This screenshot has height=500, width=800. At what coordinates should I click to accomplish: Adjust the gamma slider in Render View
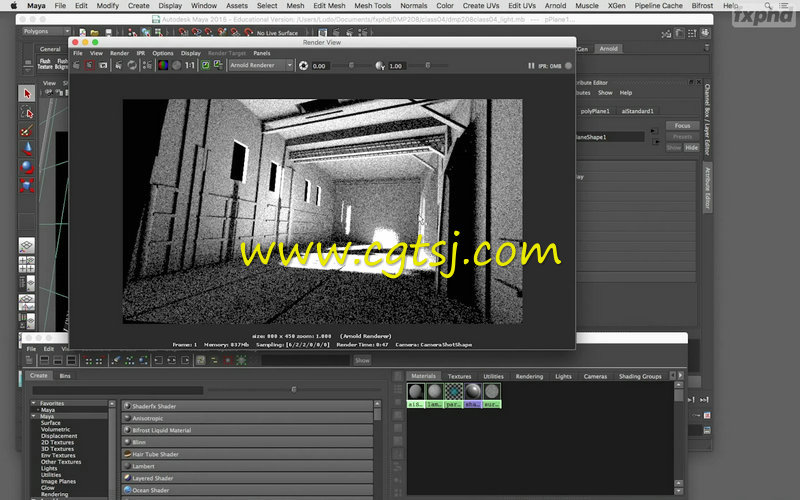pos(428,65)
